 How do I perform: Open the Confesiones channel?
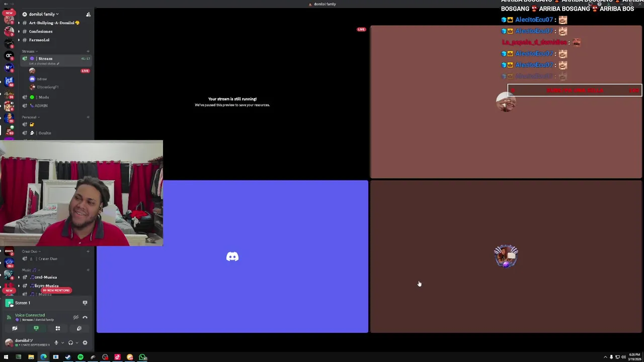(x=41, y=31)
